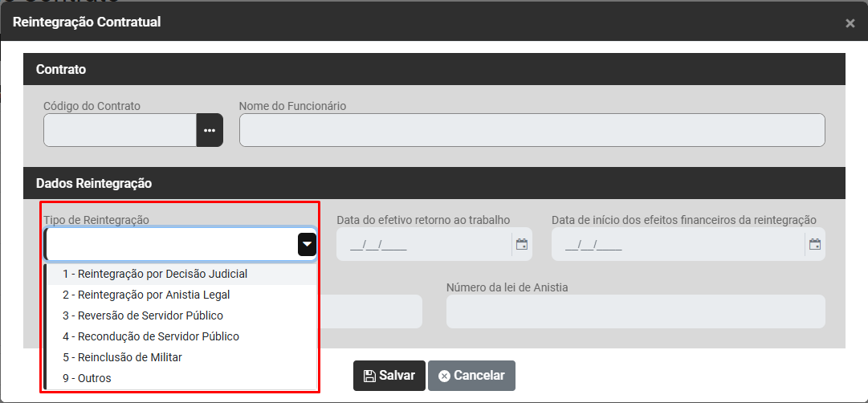This screenshot has width=868, height=403.
Task: Click the Cancelar button
Action: tap(471, 376)
